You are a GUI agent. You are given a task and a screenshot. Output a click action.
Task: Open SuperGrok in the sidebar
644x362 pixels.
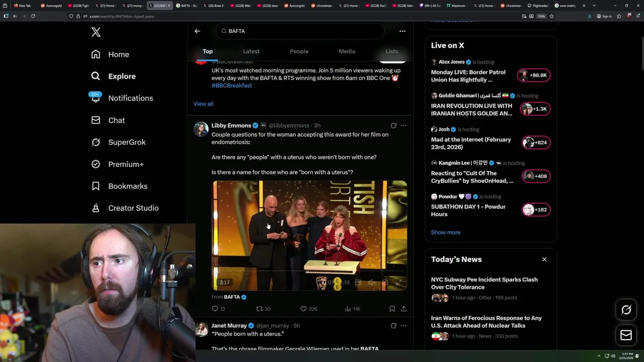point(119,142)
